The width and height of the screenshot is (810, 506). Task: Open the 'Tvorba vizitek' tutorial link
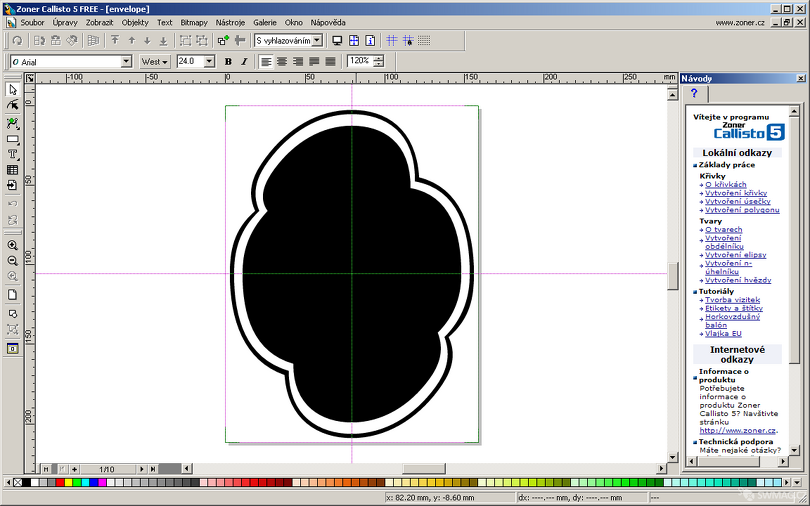click(732, 300)
